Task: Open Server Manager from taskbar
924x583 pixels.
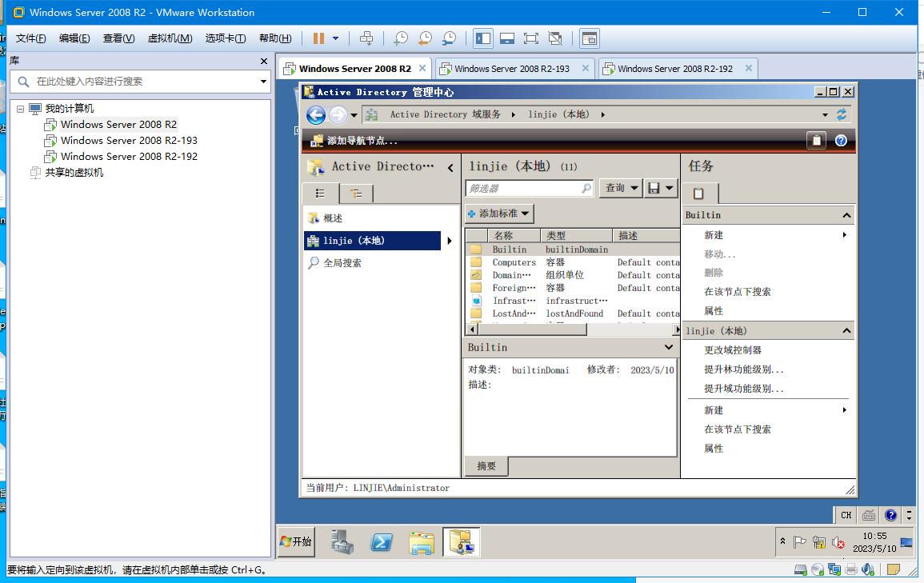Action: click(x=342, y=541)
